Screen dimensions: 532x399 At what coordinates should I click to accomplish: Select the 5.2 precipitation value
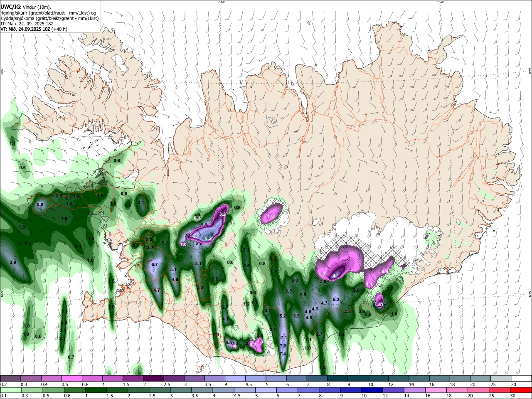coord(283,316)
